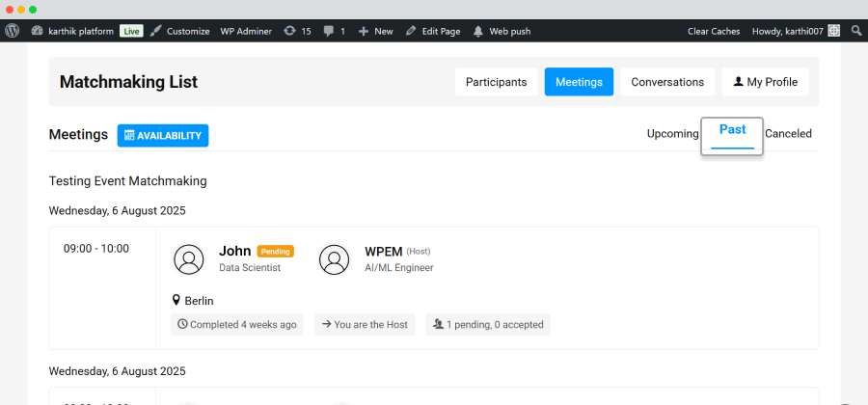Click John's profile avatar
This screenshot has height=405, width=868.
pos(189,259)
